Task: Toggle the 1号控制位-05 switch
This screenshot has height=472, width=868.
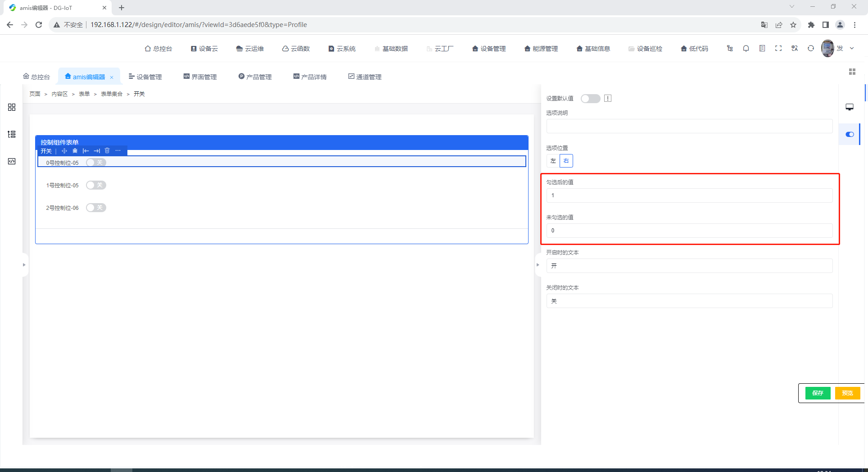Action: pos(96,185)
